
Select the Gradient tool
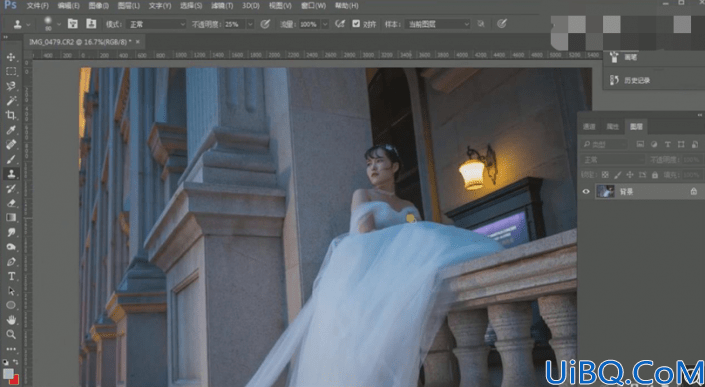(x=11, y=218)
